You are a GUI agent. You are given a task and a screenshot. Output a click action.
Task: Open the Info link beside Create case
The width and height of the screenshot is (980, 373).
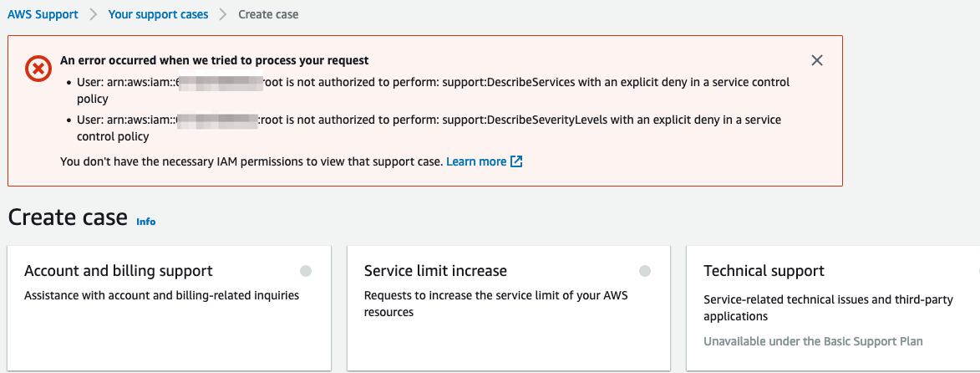145,222
